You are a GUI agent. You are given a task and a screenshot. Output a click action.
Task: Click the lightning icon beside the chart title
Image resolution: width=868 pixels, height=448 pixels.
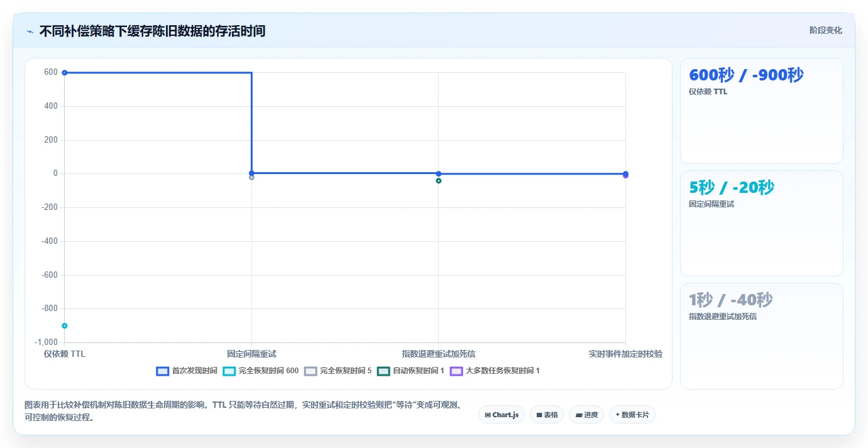[x=30, y=31]
